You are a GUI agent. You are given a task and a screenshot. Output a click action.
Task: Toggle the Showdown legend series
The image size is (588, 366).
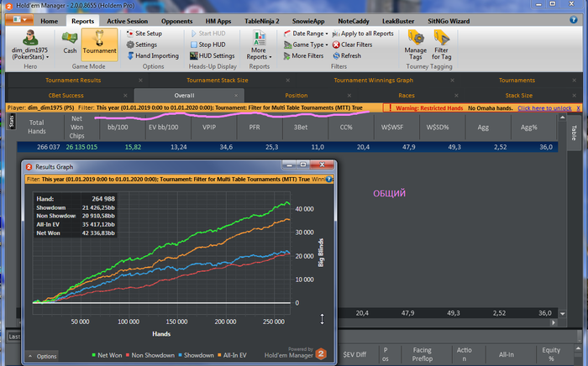(196, 355)
